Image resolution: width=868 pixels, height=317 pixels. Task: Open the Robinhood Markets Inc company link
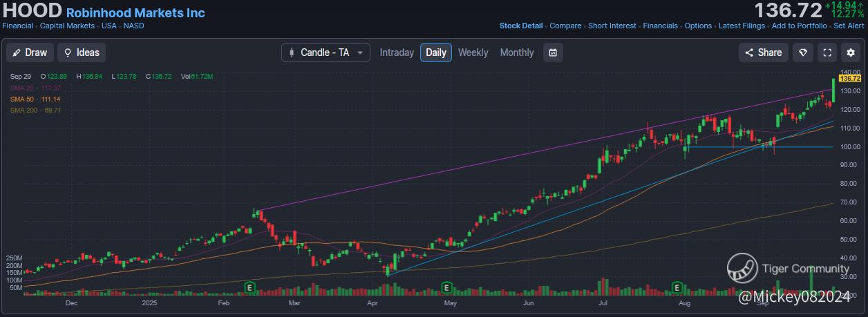click(135, 13)
